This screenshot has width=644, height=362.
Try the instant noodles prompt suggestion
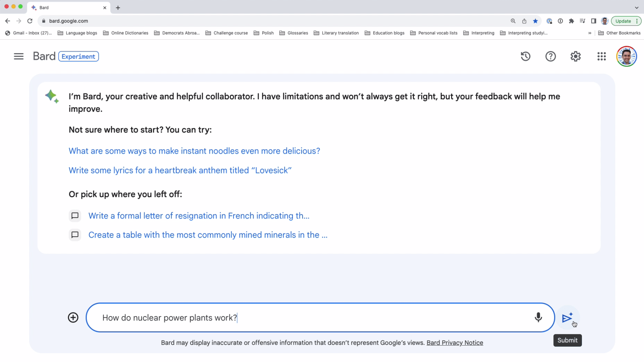194,151
